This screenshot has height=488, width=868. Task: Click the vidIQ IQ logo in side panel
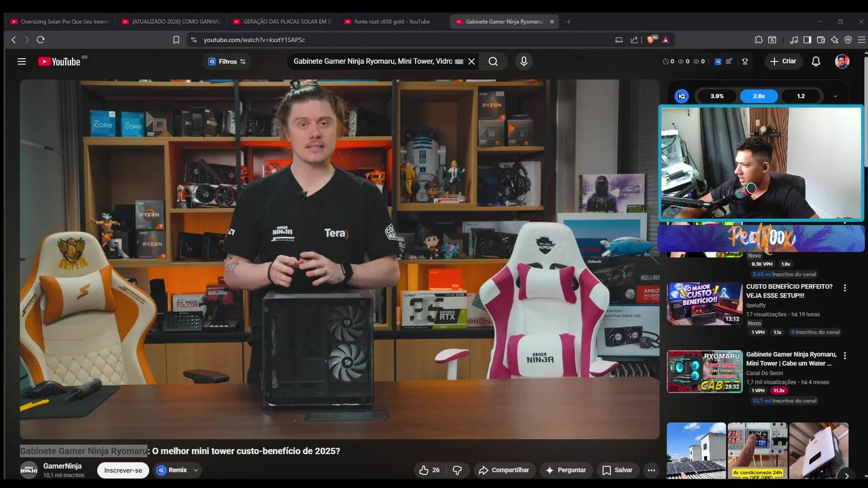point(682,96)
